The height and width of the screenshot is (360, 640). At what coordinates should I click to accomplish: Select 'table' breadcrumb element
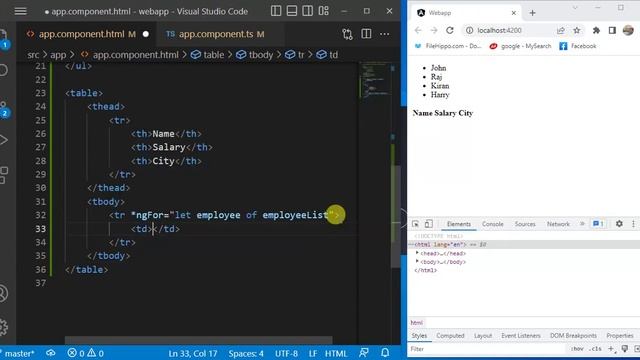208,55
